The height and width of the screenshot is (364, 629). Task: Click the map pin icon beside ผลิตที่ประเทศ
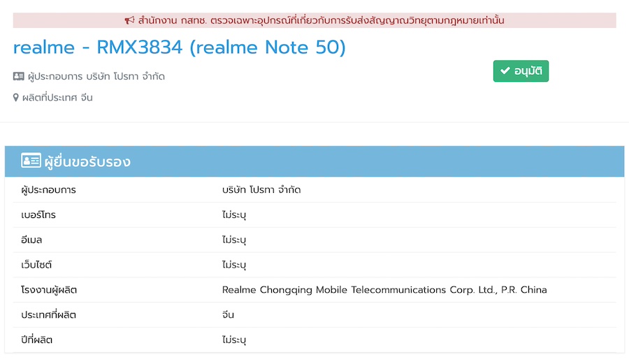[x=16, y=98]
